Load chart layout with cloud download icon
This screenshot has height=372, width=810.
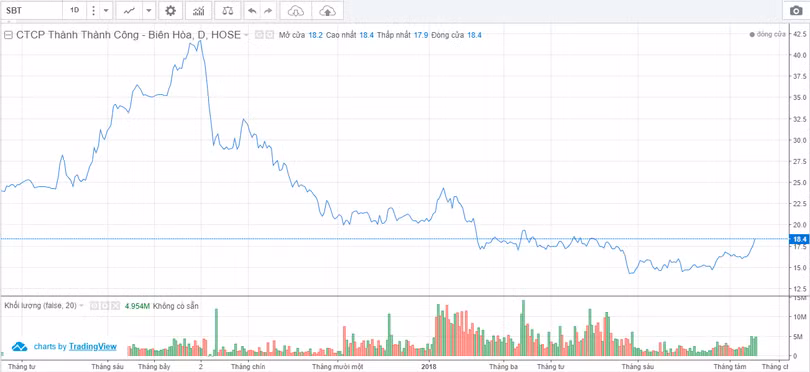296,10
